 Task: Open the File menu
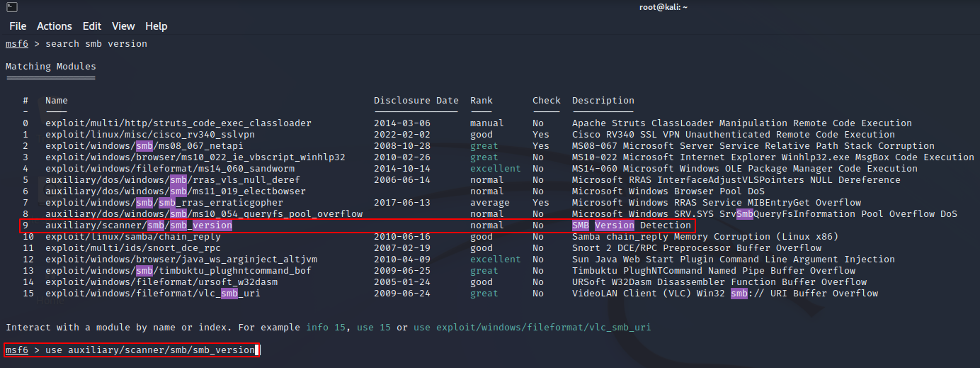(18, 26)
